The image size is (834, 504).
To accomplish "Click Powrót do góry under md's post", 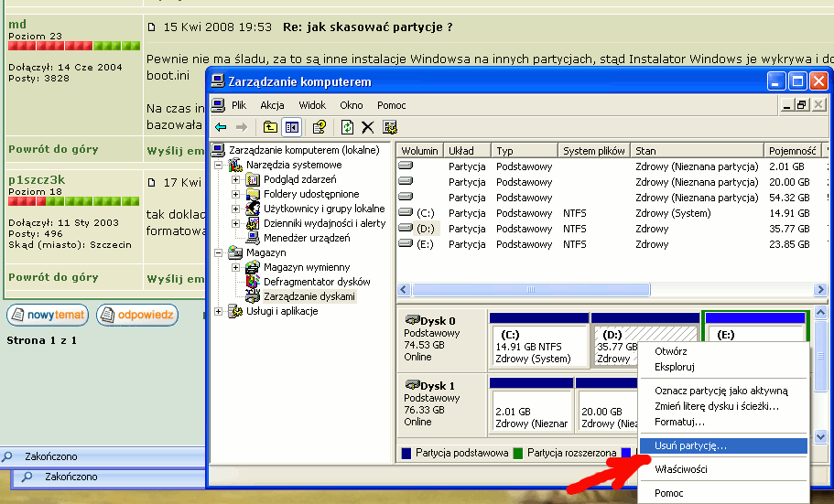I will tap(53, 149).
